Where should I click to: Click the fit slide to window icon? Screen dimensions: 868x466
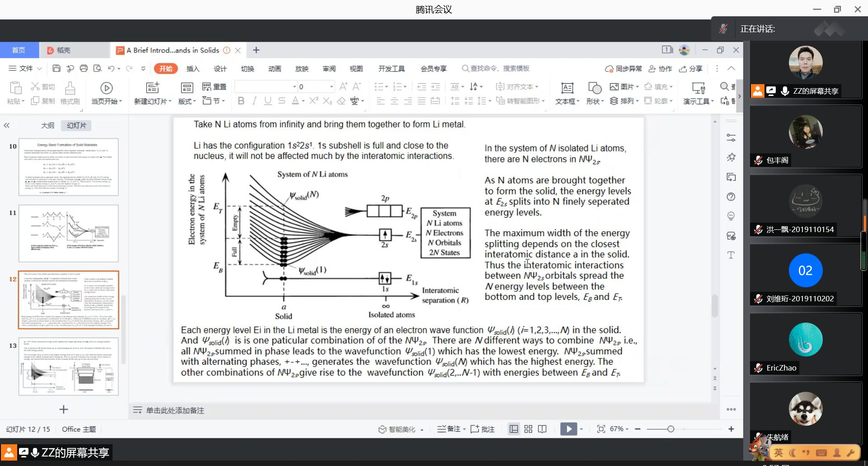coord(601,429)
